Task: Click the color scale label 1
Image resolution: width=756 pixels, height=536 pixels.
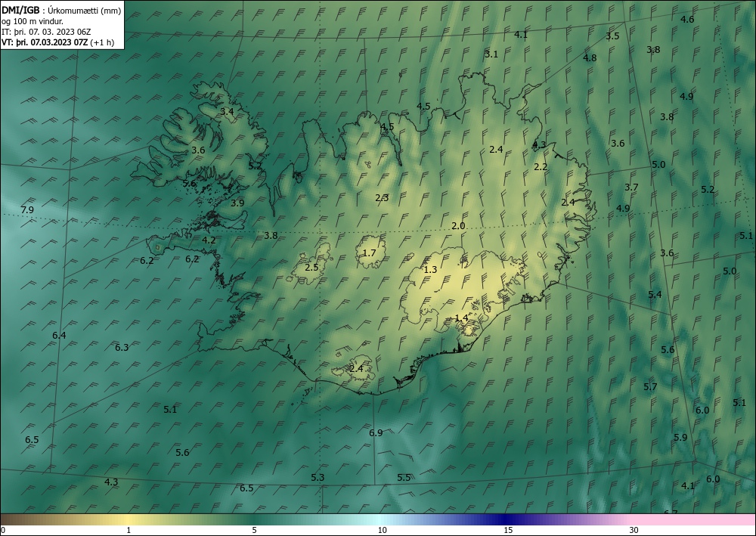Action: point(129,530)
